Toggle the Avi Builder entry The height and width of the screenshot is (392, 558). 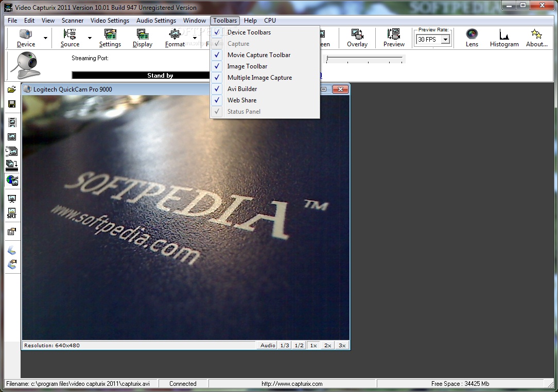pos(265,89)
